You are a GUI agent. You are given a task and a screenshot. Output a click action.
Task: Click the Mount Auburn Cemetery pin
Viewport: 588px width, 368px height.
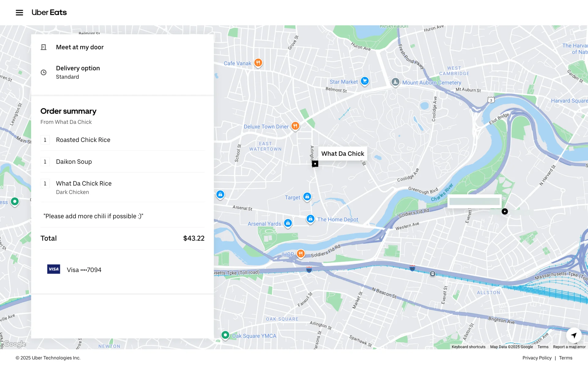(395, 82)
